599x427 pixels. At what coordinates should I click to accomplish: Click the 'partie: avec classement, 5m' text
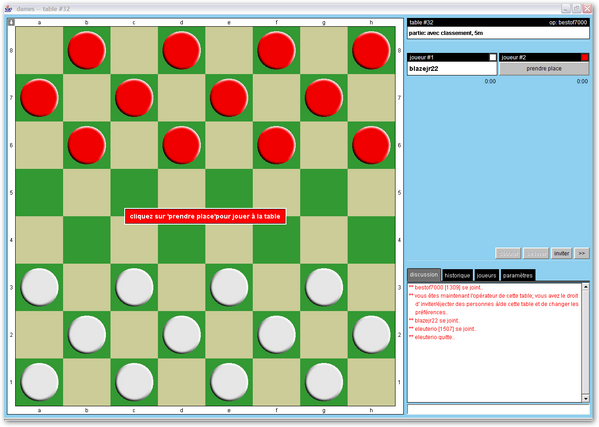point(446,33)
